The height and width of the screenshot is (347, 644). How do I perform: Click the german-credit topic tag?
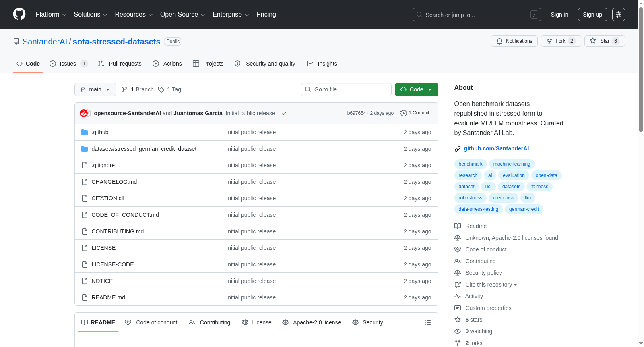click(x=524, y=209)
